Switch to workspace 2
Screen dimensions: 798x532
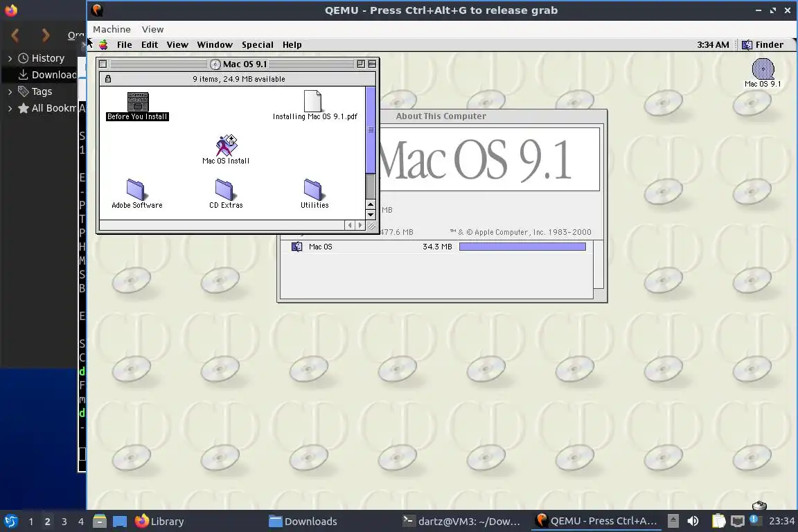(47, 522)
